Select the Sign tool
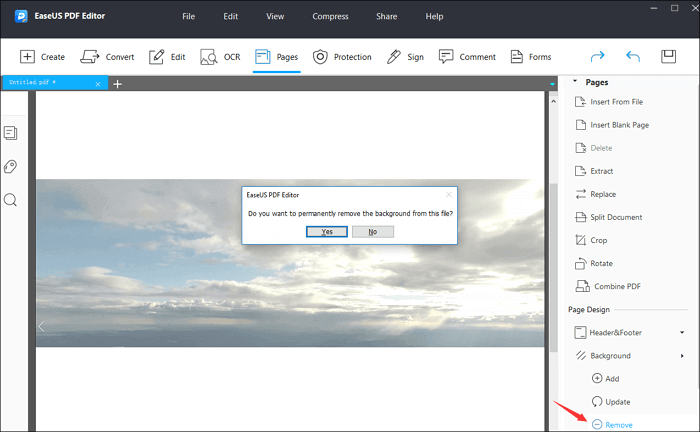Image resolution: width=700 pixels, height=432 pixels. click(405, 57)
